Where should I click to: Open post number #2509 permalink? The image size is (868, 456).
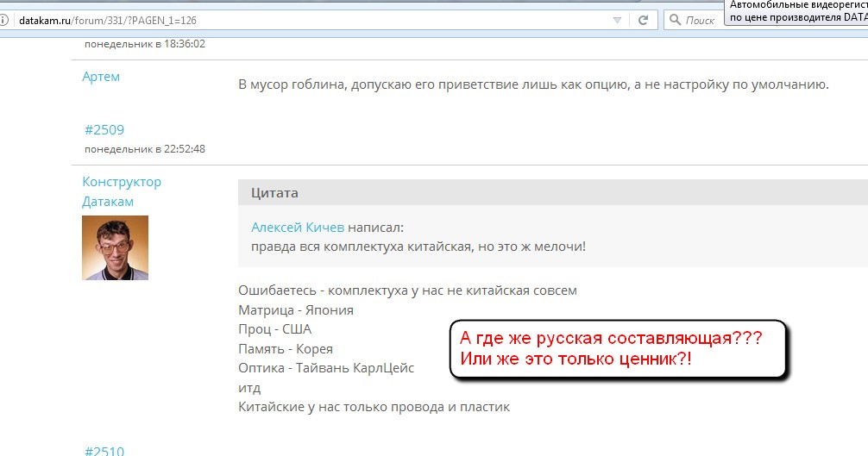click(104, 130)
